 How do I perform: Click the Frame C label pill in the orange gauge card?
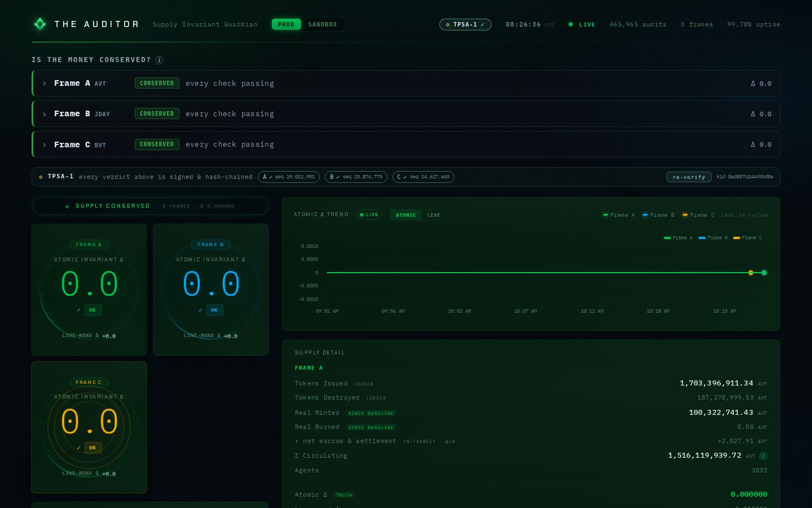(x=89, y=382)
